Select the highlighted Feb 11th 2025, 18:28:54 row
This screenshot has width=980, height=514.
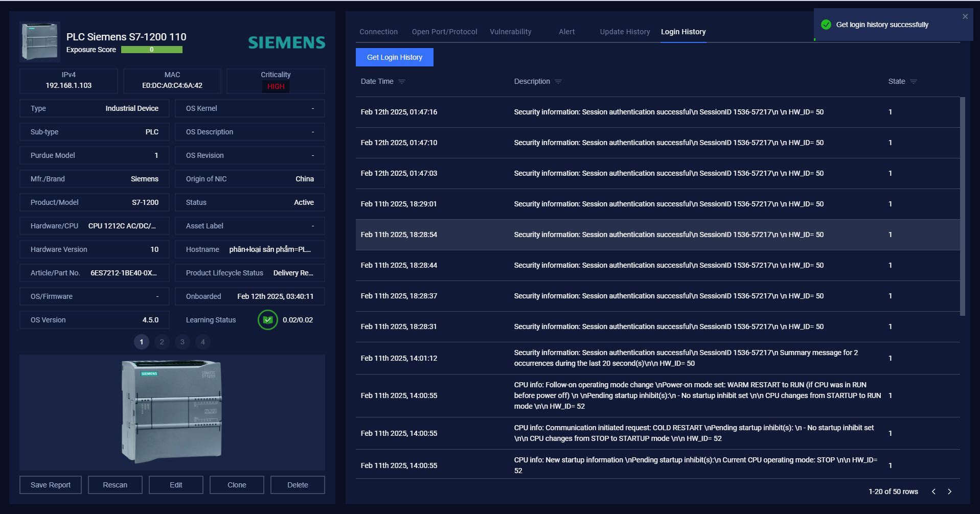point(657,235)
